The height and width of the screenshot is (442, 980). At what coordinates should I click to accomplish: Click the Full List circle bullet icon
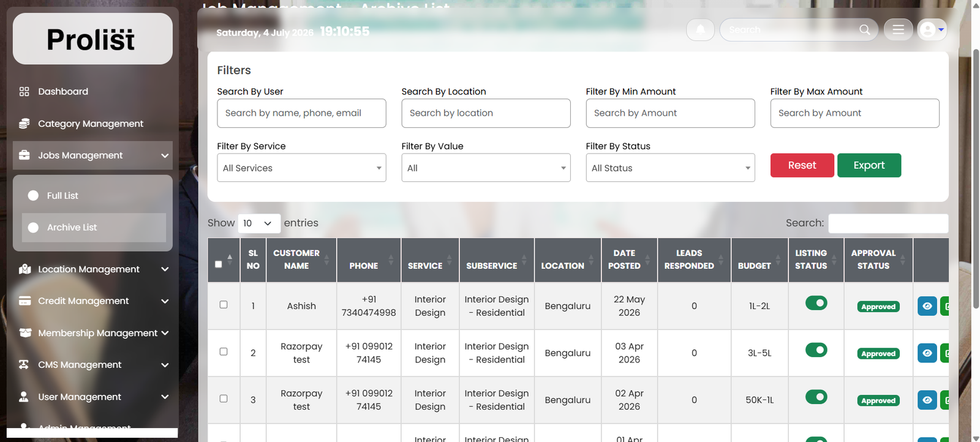click(x=33, y=195)
